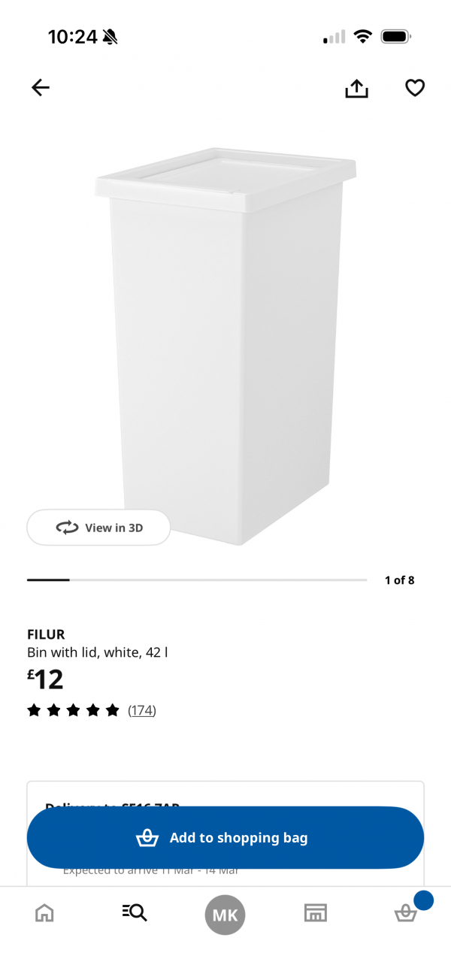This screenshot has height=980, width=451.
Task: Toggle the heart favourite icon
Action: coord(415,88)
